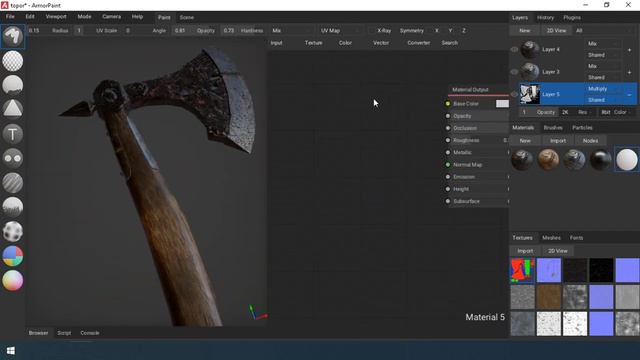Select the Text tool T icon
This screenshot has width=640, height=360.
[x=13, y=134]
